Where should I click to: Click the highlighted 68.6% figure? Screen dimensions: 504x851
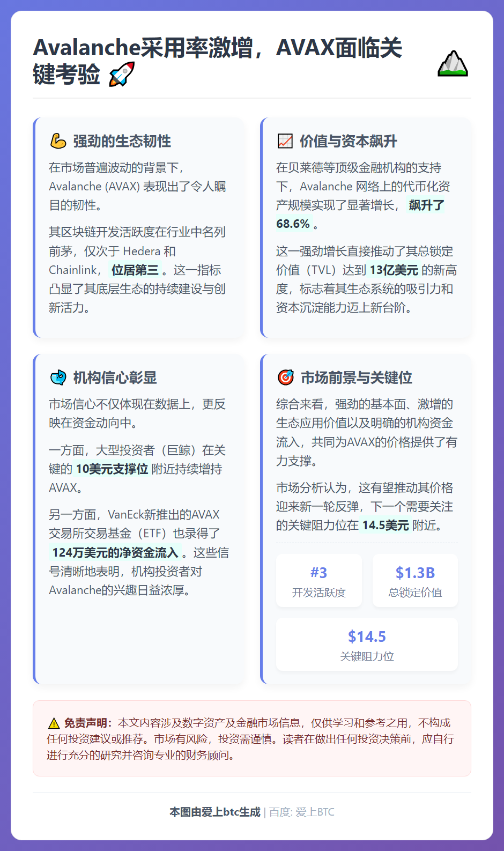293,224
